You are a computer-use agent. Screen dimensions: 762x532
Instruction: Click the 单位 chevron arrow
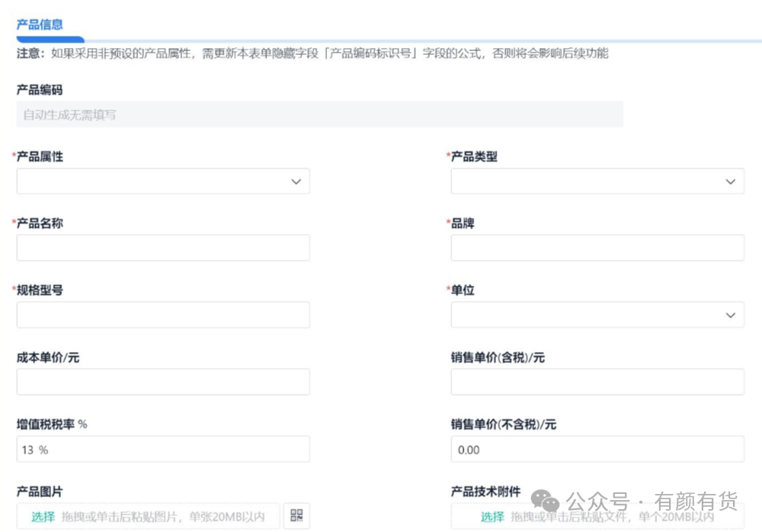point(730,315)
